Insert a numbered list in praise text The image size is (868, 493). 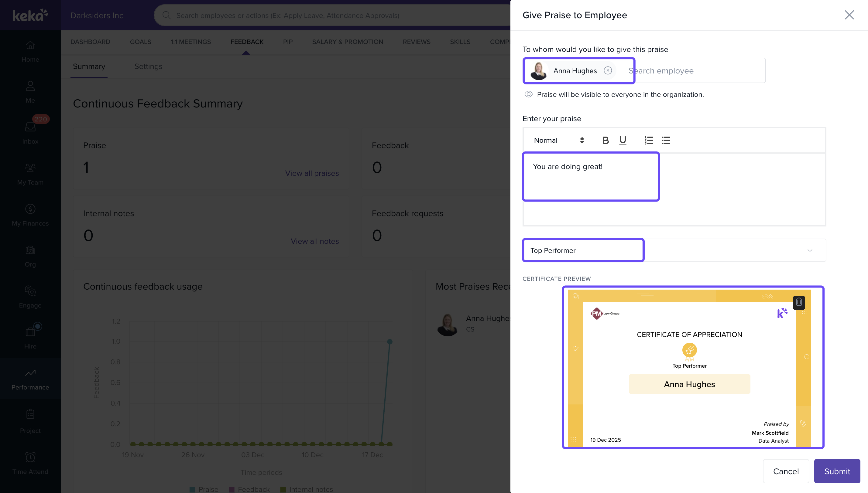(x=648, y=140)
